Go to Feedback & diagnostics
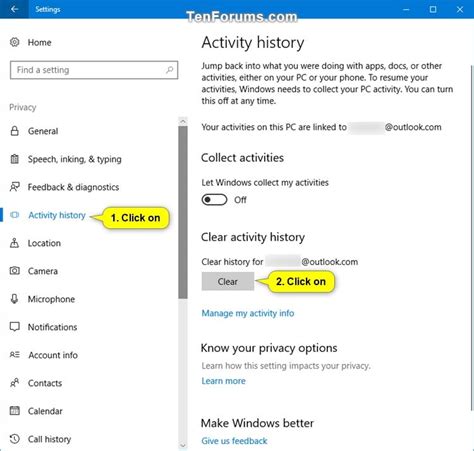Image resolution: width=474 pixels, height=451 pixels. [x=73, y=187]
